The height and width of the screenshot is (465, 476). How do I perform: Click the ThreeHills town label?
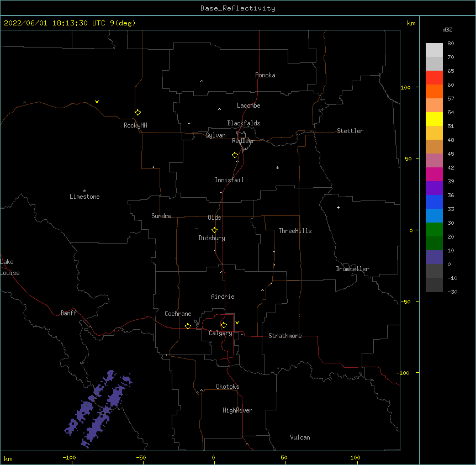point(295,231)
